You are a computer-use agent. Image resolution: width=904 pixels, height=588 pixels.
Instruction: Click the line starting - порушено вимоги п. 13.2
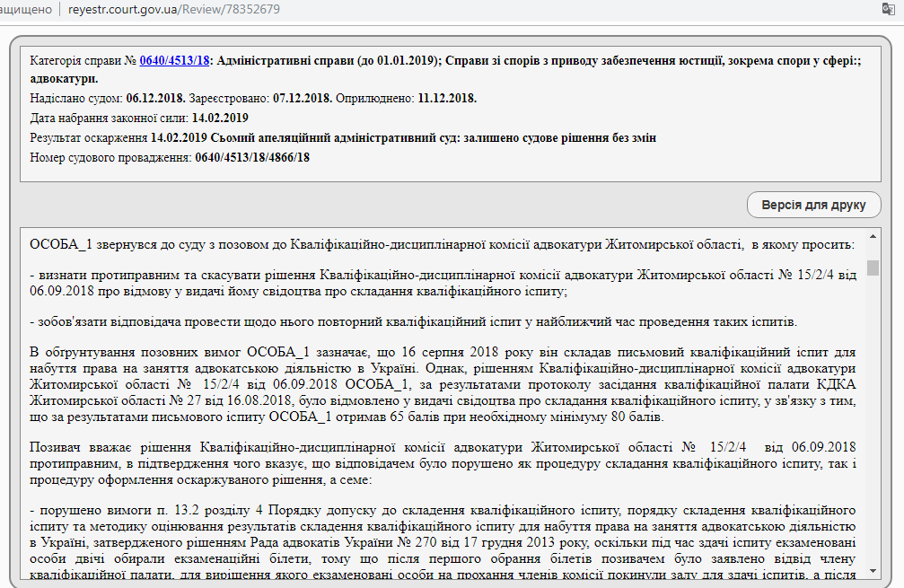443,542
